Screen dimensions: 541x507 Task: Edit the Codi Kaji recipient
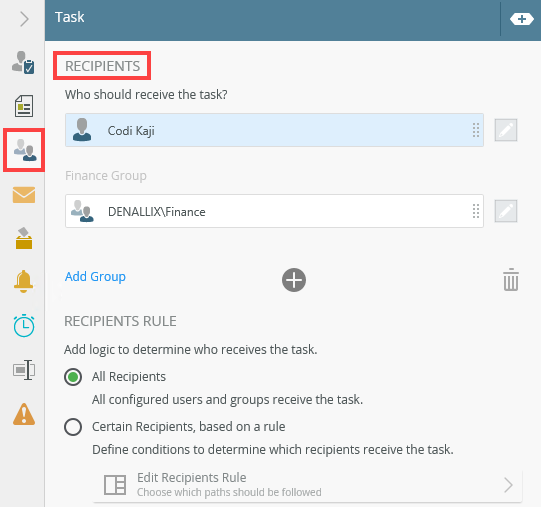pyautogui.click(x=506, y=130)
